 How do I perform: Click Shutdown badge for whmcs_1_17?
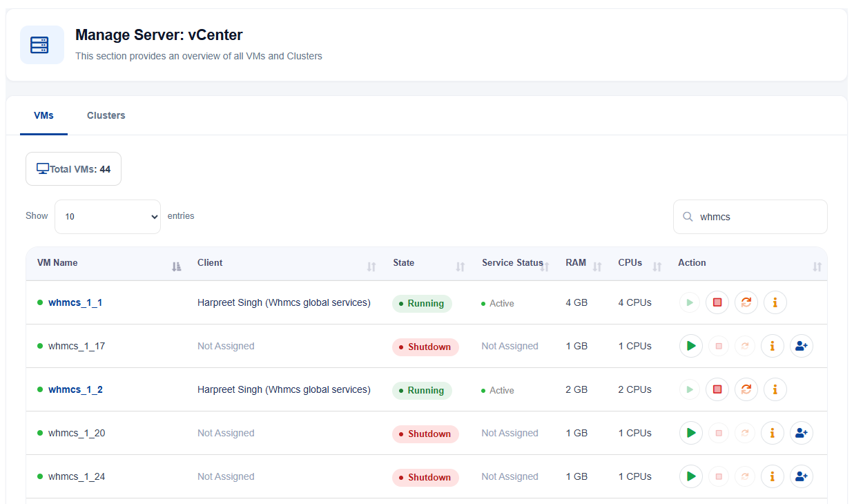(x=425, y=347)
